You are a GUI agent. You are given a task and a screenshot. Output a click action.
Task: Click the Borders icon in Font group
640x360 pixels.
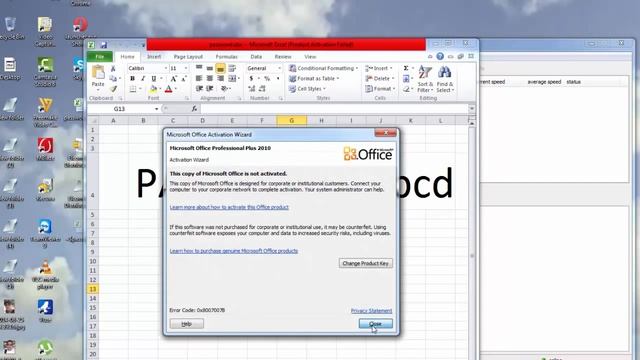(133, 89)
